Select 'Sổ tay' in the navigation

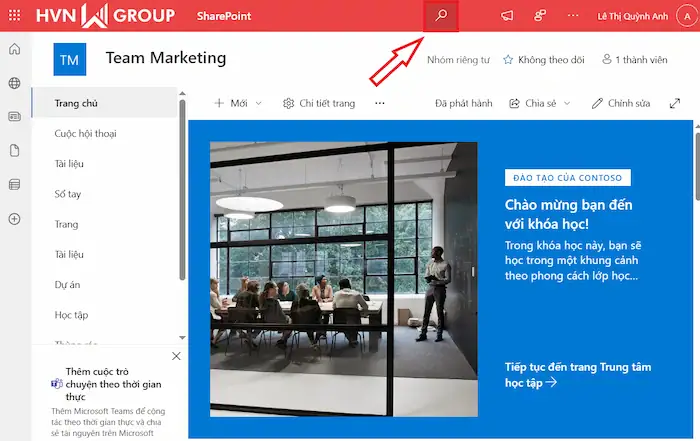[68, 194]
